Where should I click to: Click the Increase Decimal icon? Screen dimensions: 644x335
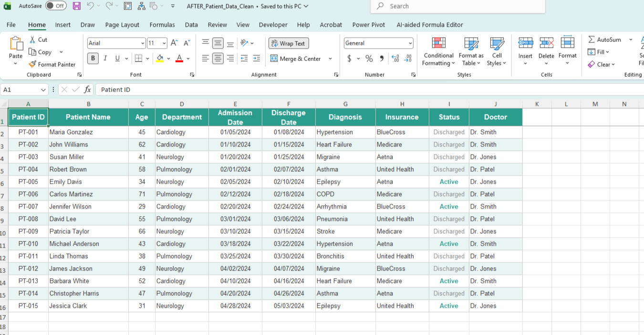tap(395, 58)
